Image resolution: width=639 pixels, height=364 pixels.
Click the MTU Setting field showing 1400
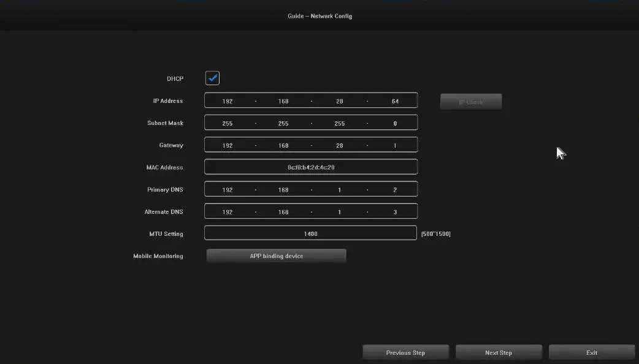[x=310, y=233]
